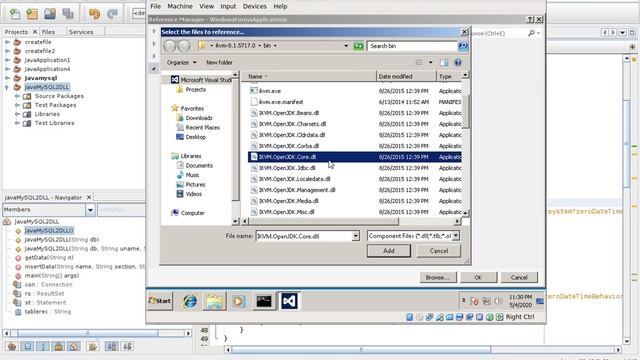Expand the JavaApplication1 project node
Screen dimensions: 640x360
(7, 60)
